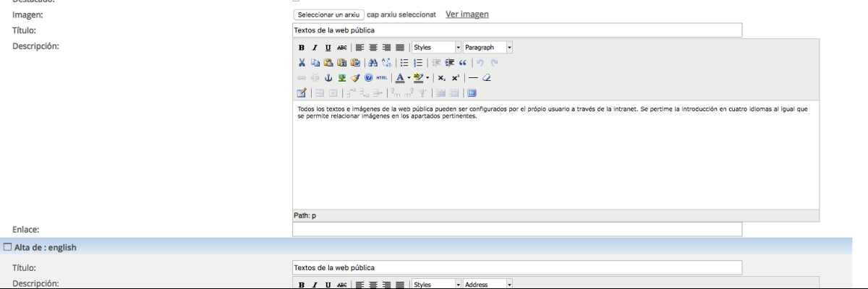Screen dimensions: 868x289
Task: Toggle the Destacado checkbox
Action: coord(296,1)
